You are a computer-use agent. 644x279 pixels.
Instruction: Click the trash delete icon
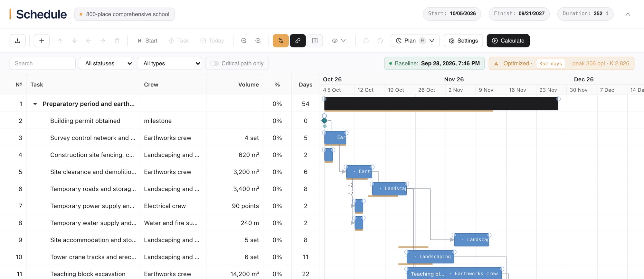coord(117,41)
